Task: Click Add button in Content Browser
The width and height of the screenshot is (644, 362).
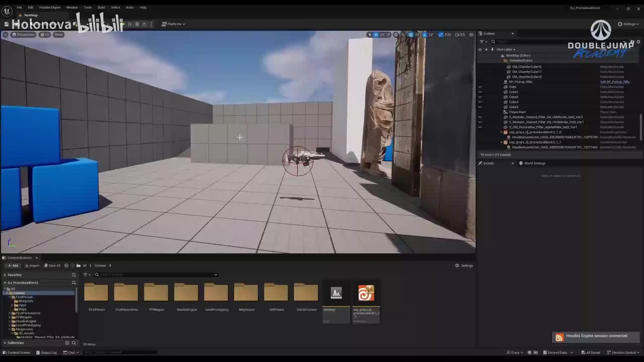Action: tap(13, 265)
